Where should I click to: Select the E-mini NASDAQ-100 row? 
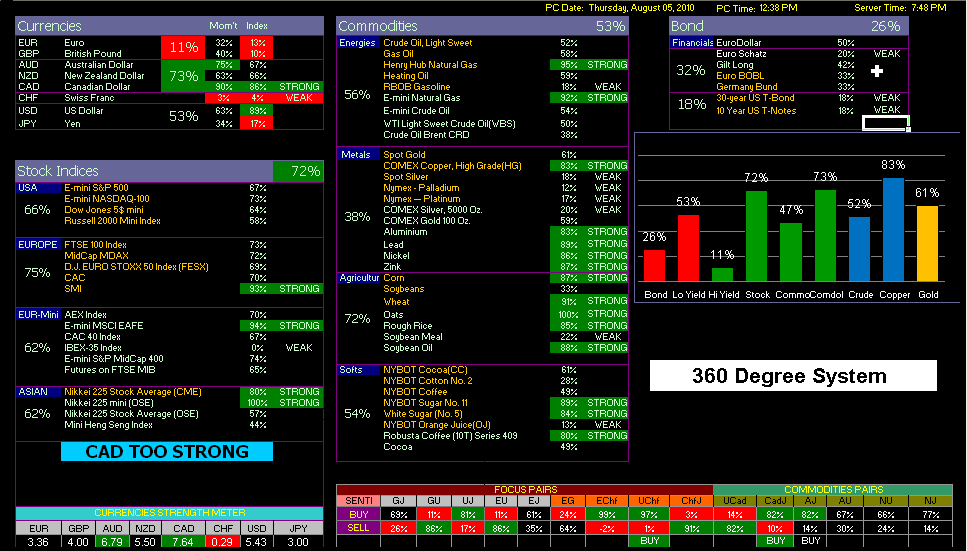[169, 199]
